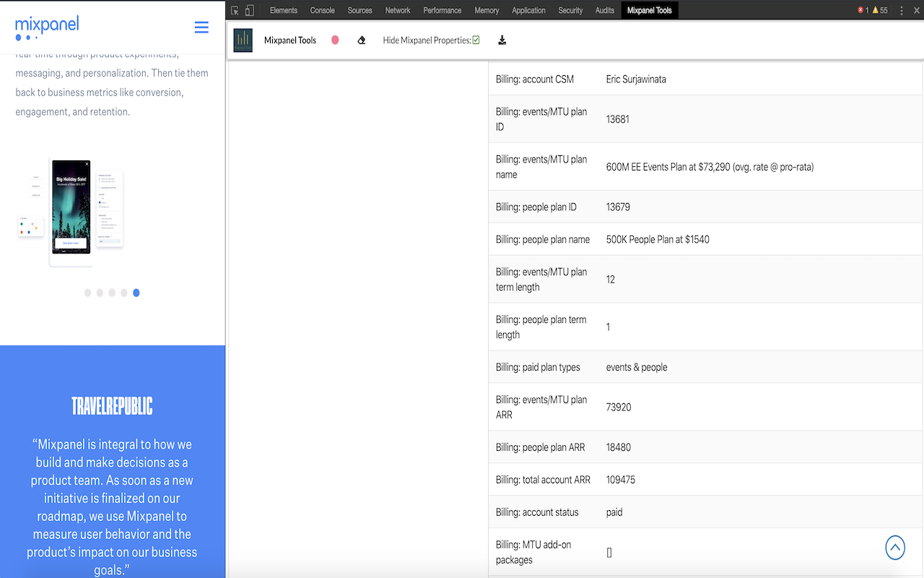The width and height of the screenshot is (924, 578).
Task: Open the Audits tab
Action: [605, 10]
